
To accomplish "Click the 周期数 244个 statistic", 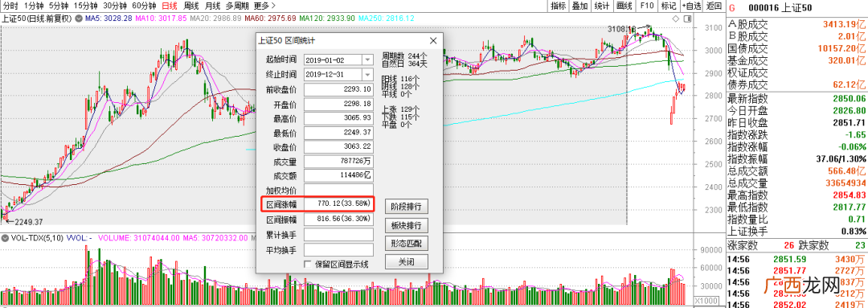I will click(x=404, y=56).
